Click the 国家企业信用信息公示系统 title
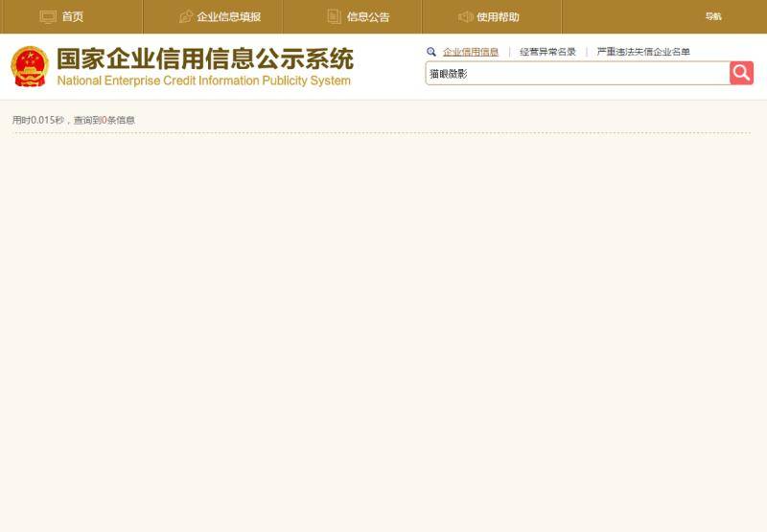767x532 pixels. pyautogui.click(x=205, y=58)
